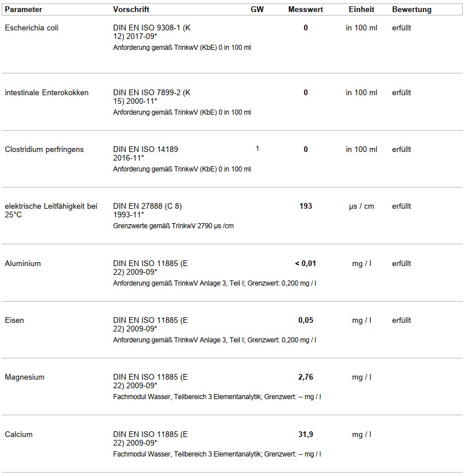Select the intestinale Enterokokken row label
This screenshot has width=468, height=476.
coord(46,92)
